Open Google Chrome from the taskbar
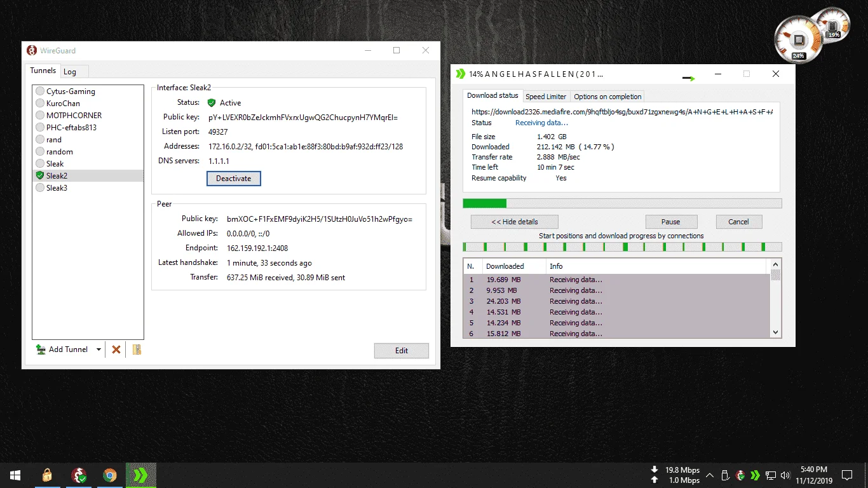This screenshot has width=868, height=488. (110, 475)
